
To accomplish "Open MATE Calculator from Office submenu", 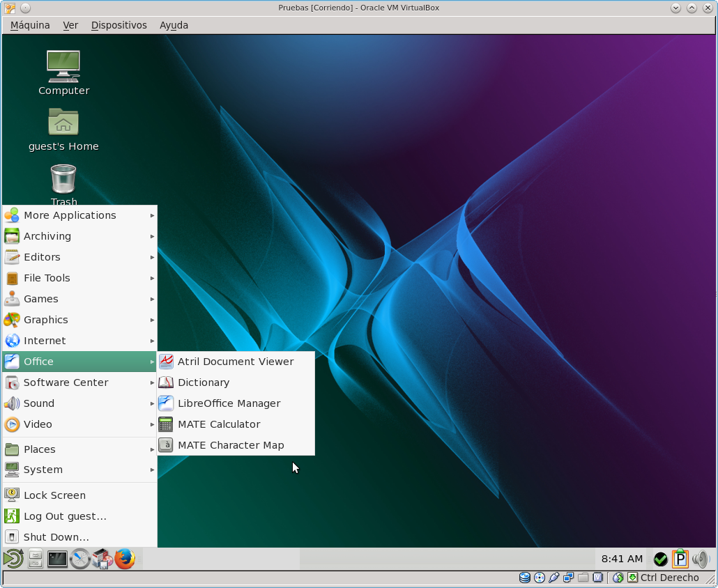I will pos(218,424).
